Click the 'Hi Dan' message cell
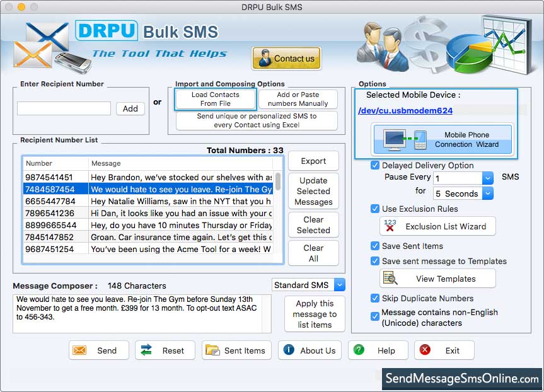 click(x=181, y=214)
